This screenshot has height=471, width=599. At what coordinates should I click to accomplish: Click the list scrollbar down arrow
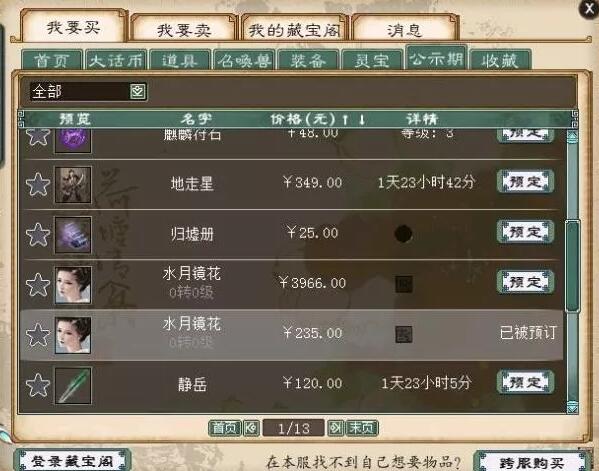click(x=572, y=406)
